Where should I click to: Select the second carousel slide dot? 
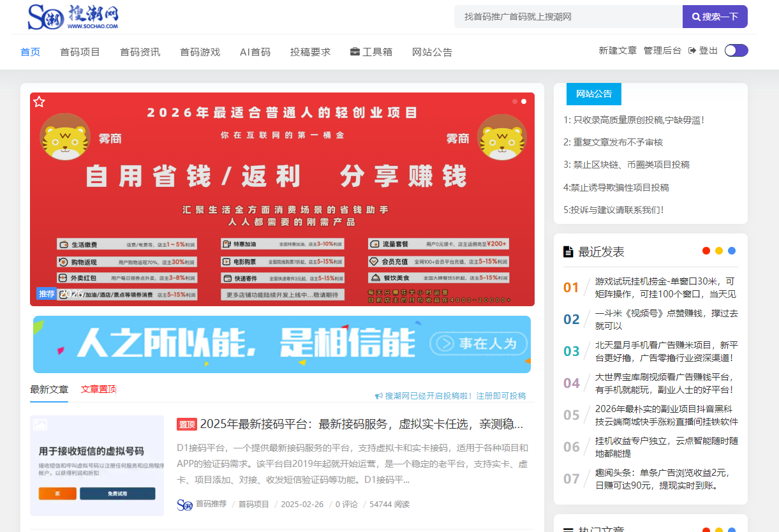point(524,101)
